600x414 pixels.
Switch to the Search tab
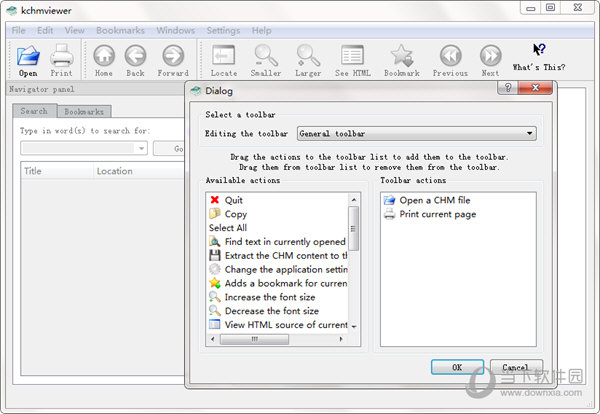tap(34, 111)
